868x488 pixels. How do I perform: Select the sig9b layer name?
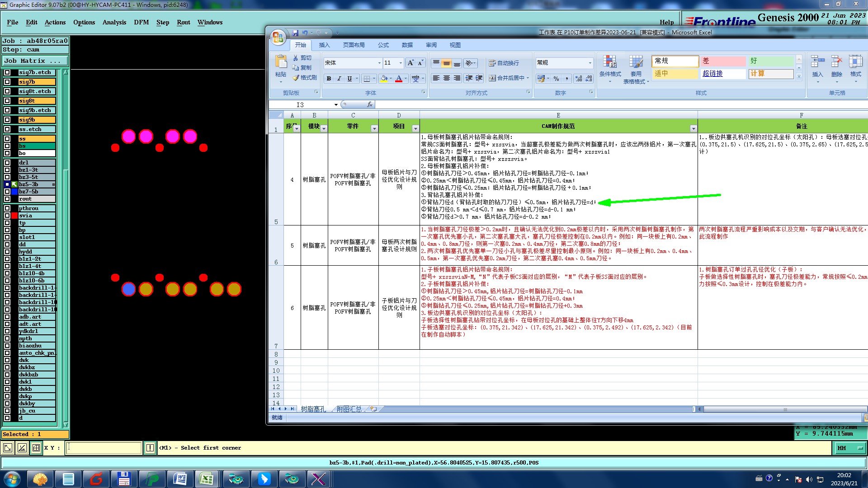click(37, 120)
